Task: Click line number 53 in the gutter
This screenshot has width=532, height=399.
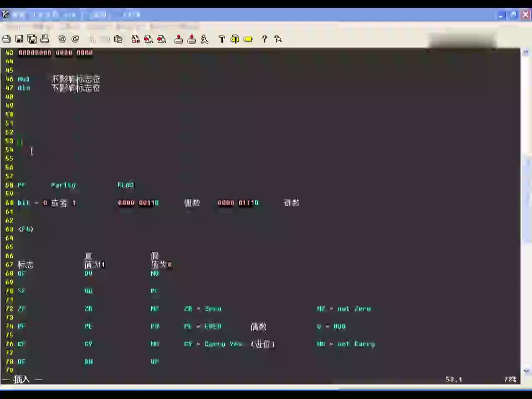Action: point(9,141)
